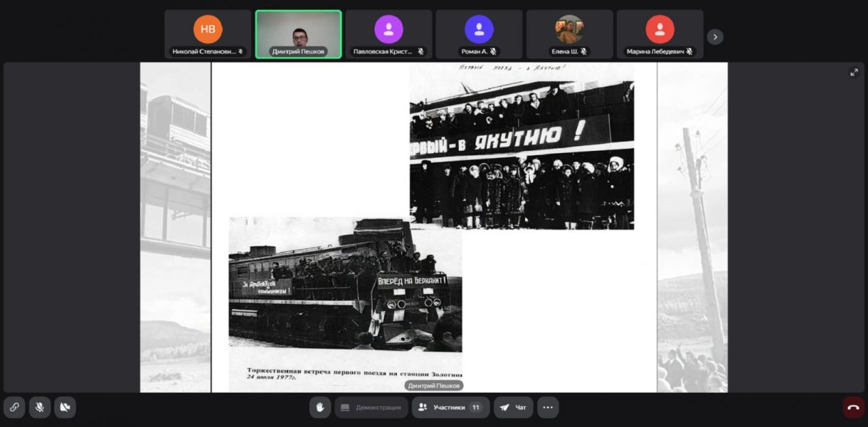The width and height of the screenshot is (868, 427).
Task: Toggle the microphone mute button
Action: click(40, 407)
